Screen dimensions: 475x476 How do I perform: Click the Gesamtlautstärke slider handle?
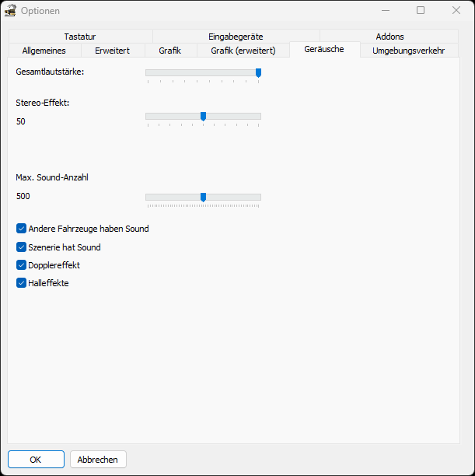tap(258, 72)
